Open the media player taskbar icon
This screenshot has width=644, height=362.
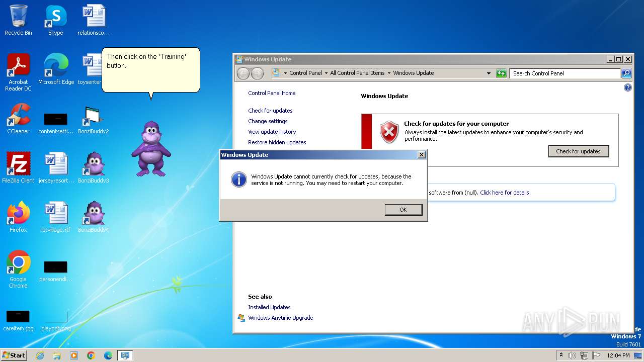point(74,355)
